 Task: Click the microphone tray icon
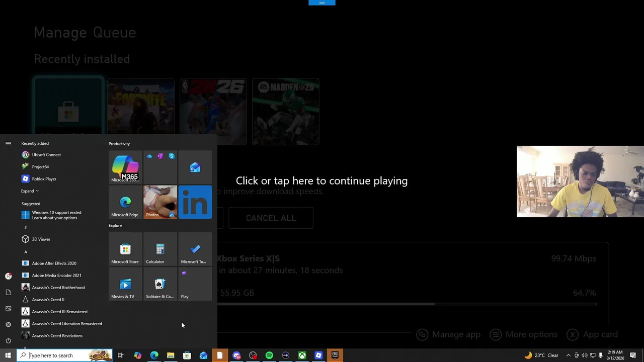pos(600,355)
